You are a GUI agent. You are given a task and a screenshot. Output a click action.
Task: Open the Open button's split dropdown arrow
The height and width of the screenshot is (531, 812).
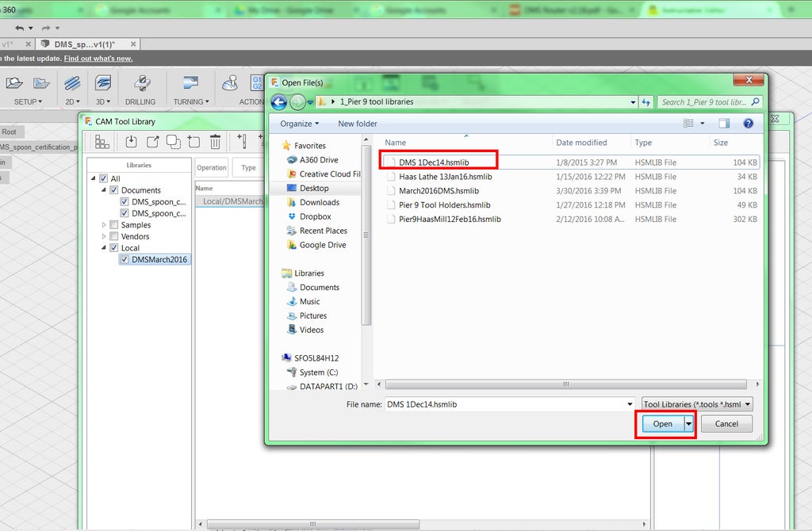[x=689, y=424]
